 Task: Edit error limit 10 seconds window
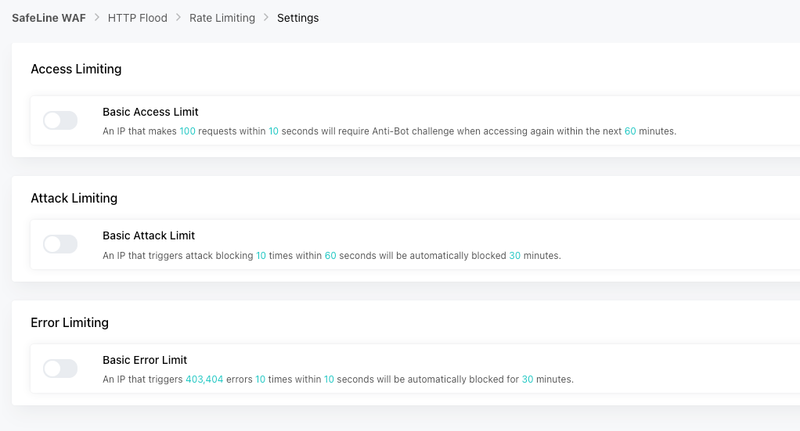[329, 379]
